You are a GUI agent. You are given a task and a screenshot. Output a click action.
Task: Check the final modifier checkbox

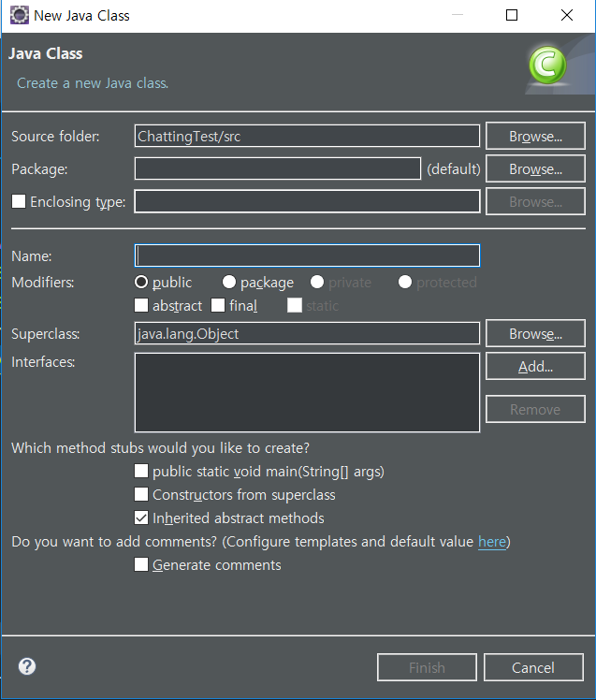(218, 305)
